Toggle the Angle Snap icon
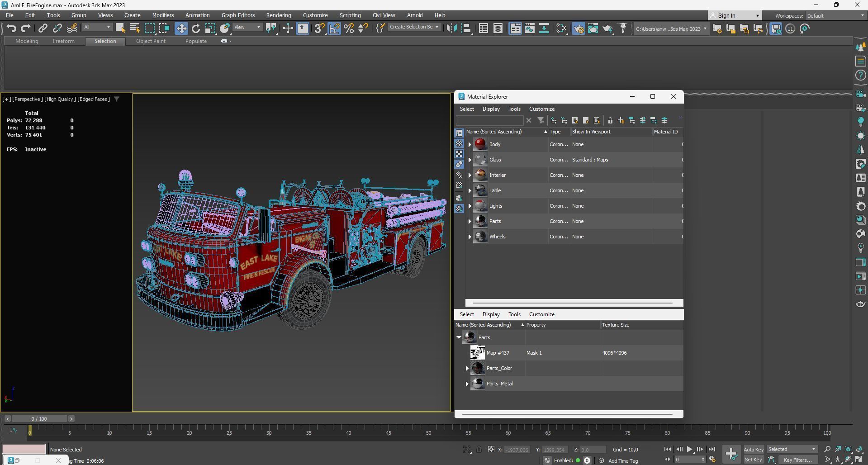The width and height of the screenshot is (868, 465). click(x=334, y=28)
